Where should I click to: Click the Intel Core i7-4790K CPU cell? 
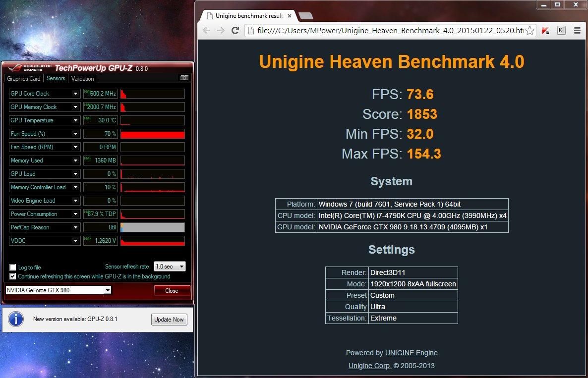tap(412, 216)
